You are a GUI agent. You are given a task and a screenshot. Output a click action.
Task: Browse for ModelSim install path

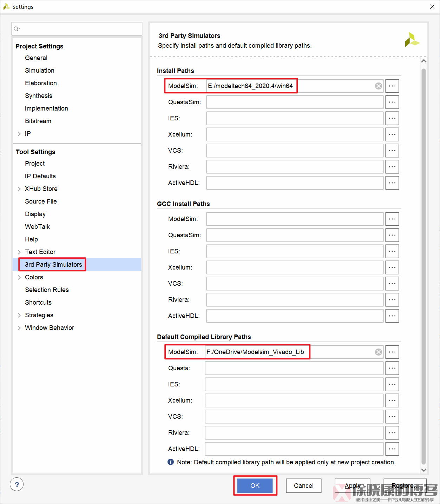pyautogui.click(x=392, y=86)
